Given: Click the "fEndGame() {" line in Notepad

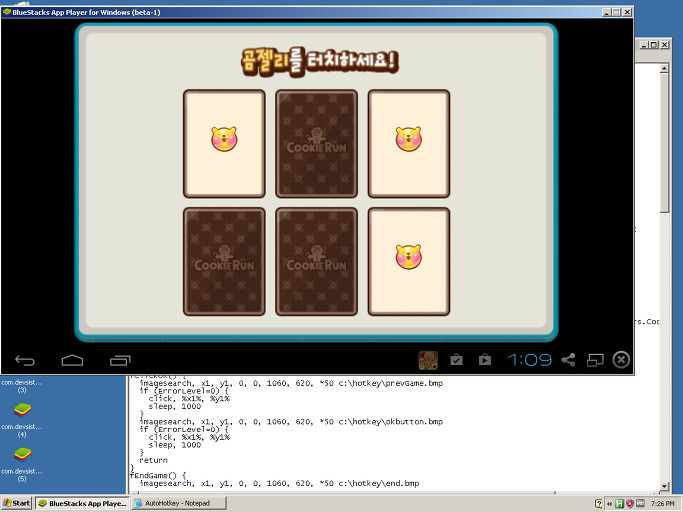Looking at the screenshot, I should click(158, 476).
